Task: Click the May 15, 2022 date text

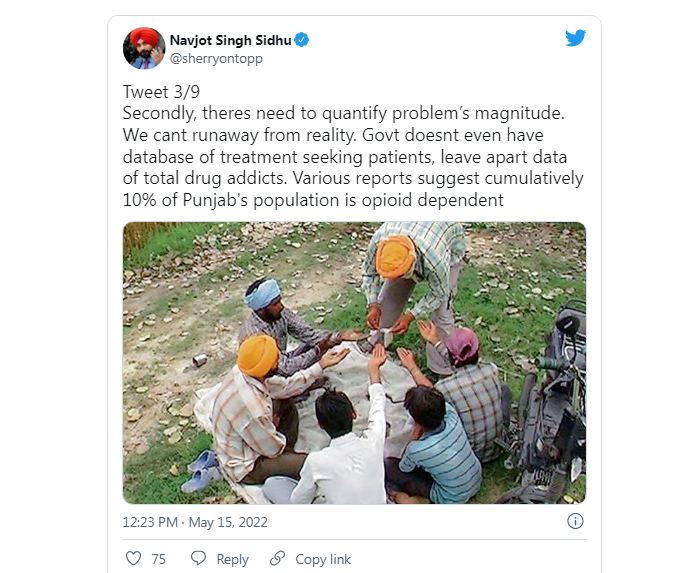Action: pos(228,522)
